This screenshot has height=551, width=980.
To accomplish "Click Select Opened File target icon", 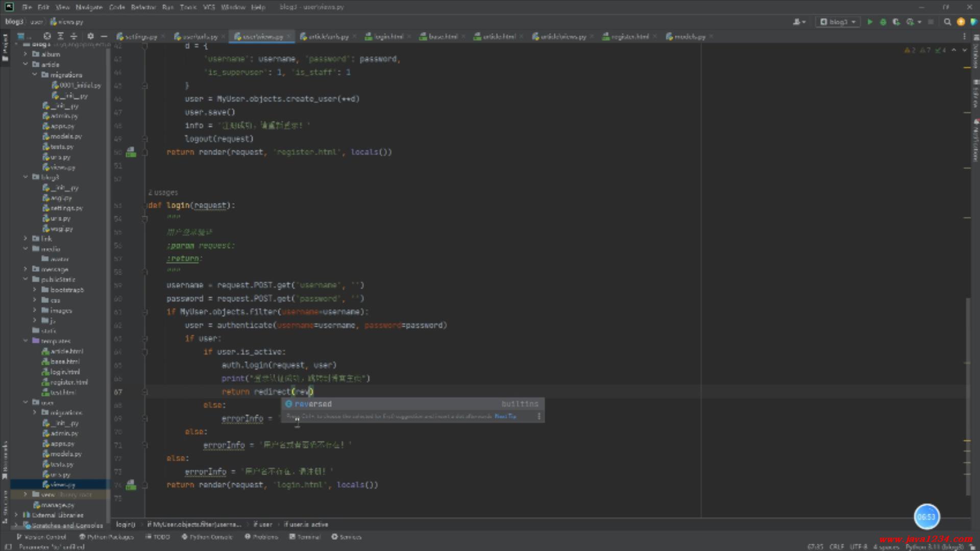I will pyautogui.click(x=47, y=36).
